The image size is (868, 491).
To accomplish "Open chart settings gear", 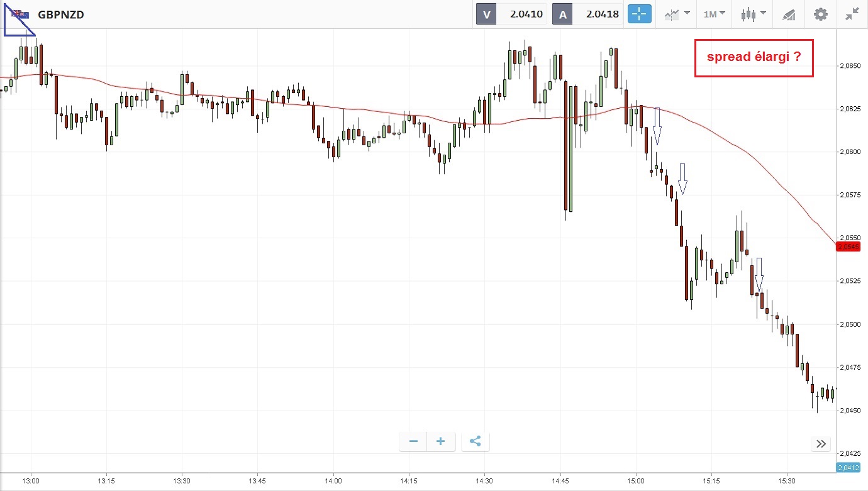I will (820, 14).
